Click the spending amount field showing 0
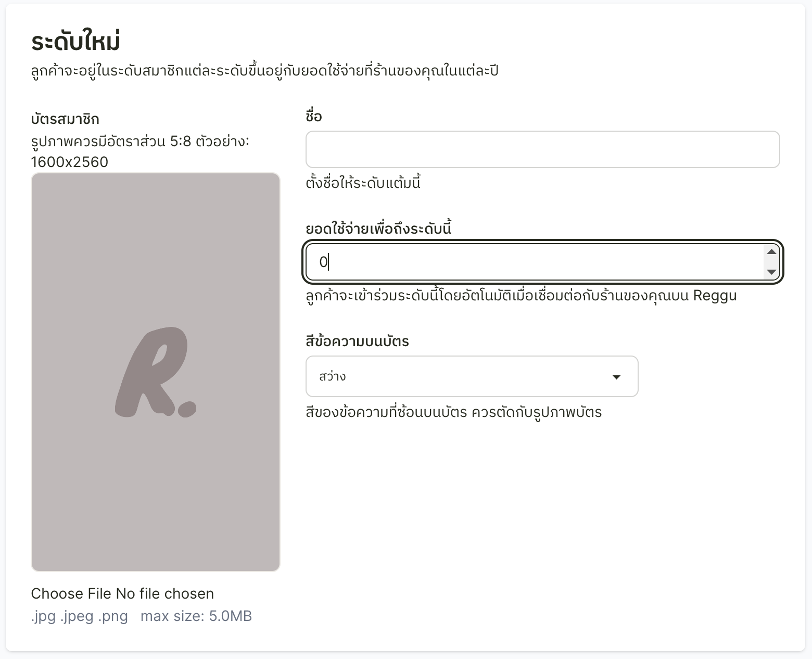 (542, 262)
